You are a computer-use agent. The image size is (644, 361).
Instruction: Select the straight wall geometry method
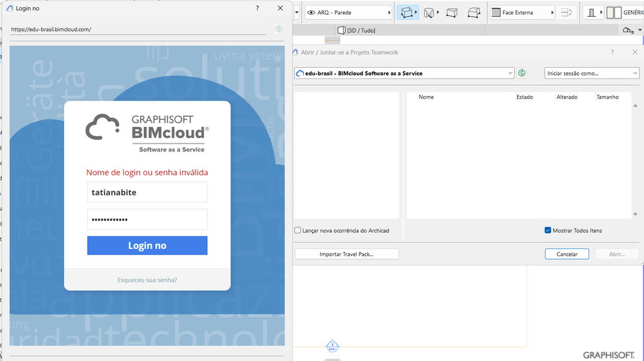coord(406,13)
